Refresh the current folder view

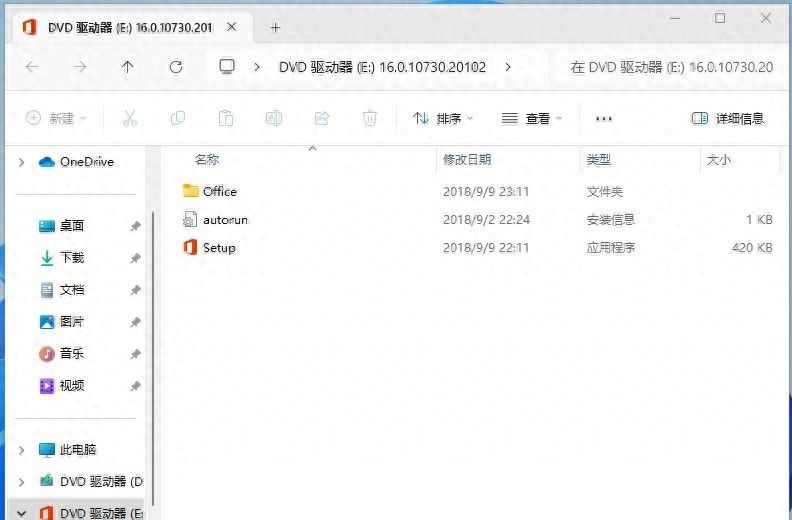pos(176,67)
